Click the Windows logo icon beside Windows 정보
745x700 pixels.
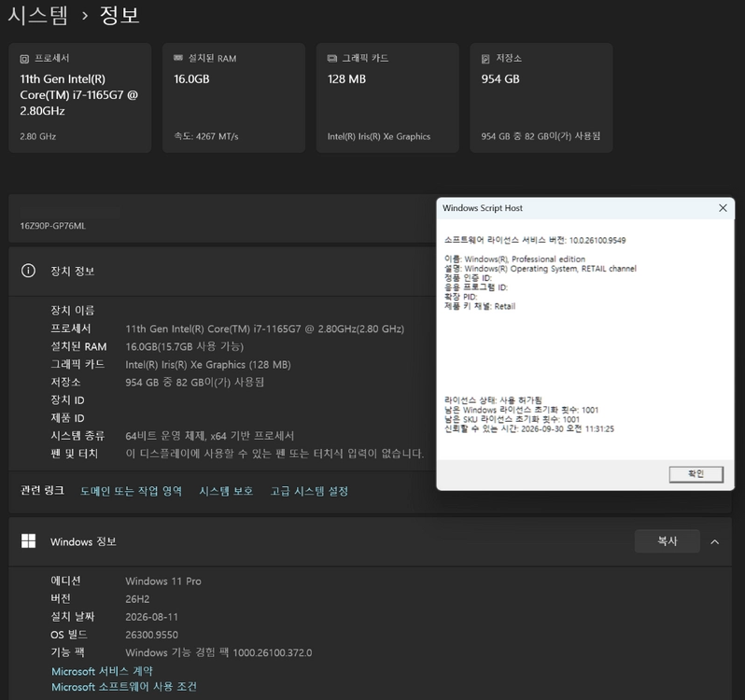click(29, 541)
